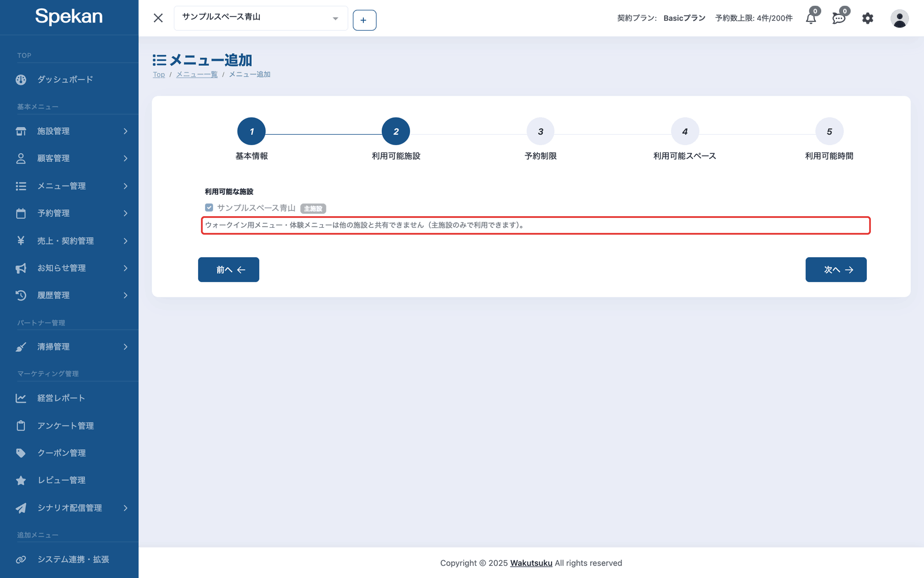Open the notifications bell icon
The width and height of the screenshot is (924, 578).
[x=811, y=18]
